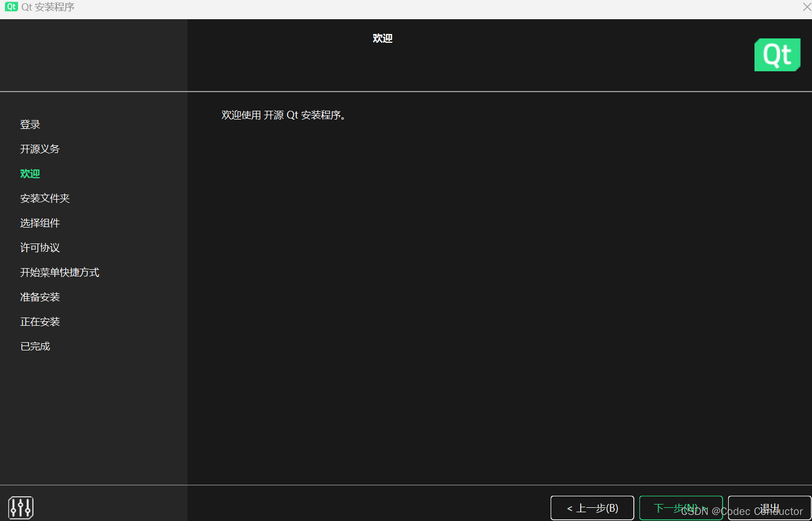Click the 退出 button
Image resolution: width=812 pixels, height=521 pixels.
769,508
